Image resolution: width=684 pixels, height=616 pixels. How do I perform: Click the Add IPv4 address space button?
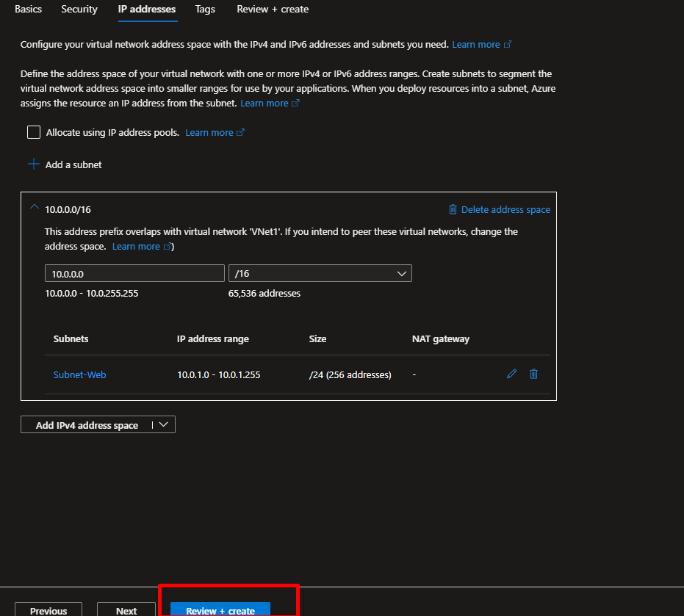(x=87, y=425)
